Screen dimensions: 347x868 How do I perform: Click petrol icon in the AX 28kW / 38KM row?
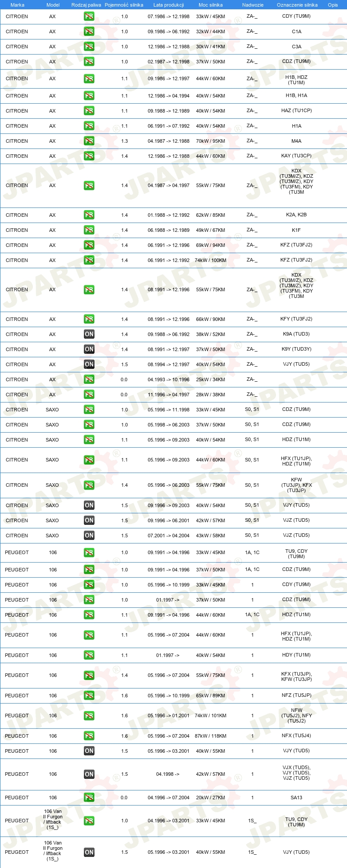[89, 395]
